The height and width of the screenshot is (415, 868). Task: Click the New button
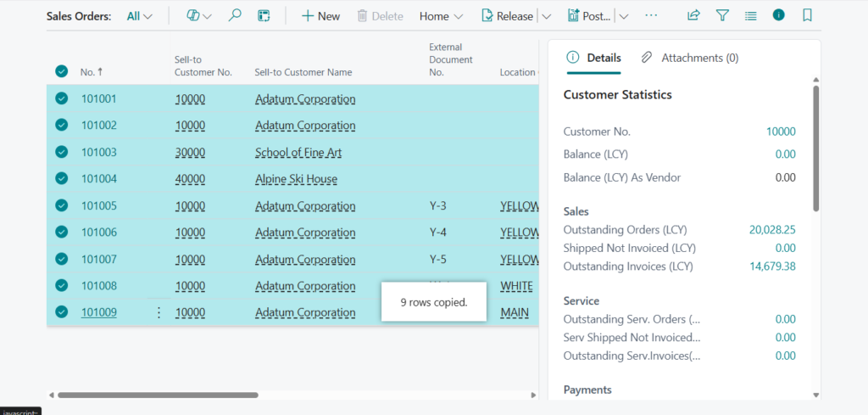(320, 16)
